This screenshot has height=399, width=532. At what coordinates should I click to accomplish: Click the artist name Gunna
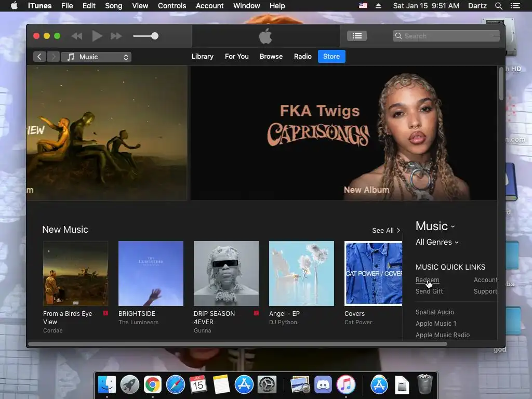[x=203, y=330]
